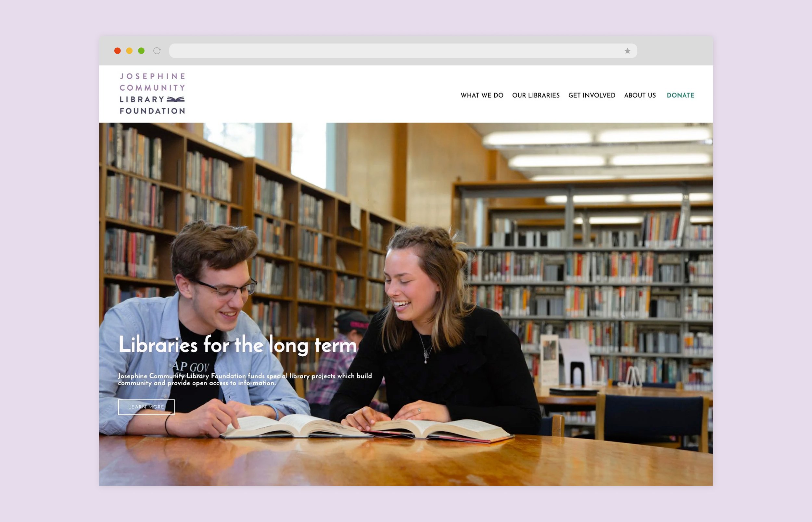Viewport: 812px width, 522px height.
Task: Open the About Us menu
Action: coord(640,95)
